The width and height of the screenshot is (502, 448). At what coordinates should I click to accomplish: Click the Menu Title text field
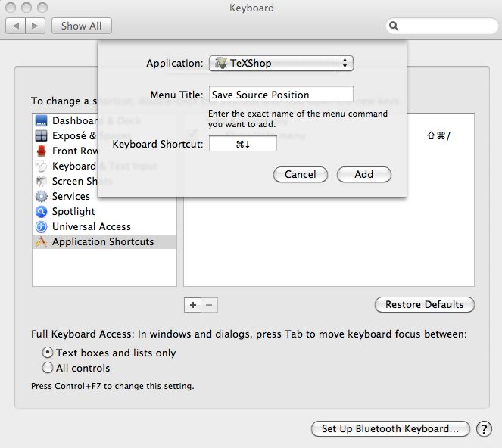[x=281, y=95]
